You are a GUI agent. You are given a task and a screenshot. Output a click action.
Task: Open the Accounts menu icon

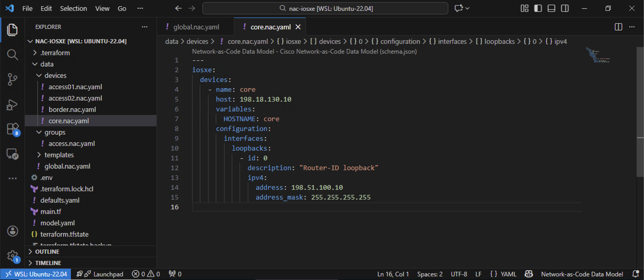pyautogui.click(x=12, y=231)
